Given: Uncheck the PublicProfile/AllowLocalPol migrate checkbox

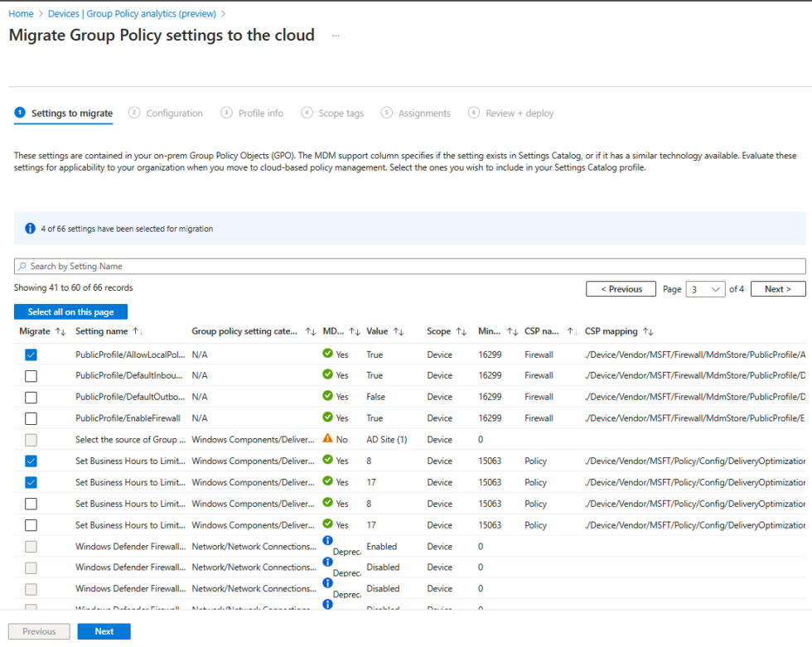Looking at the screenshot, I should tap(31, 355).
